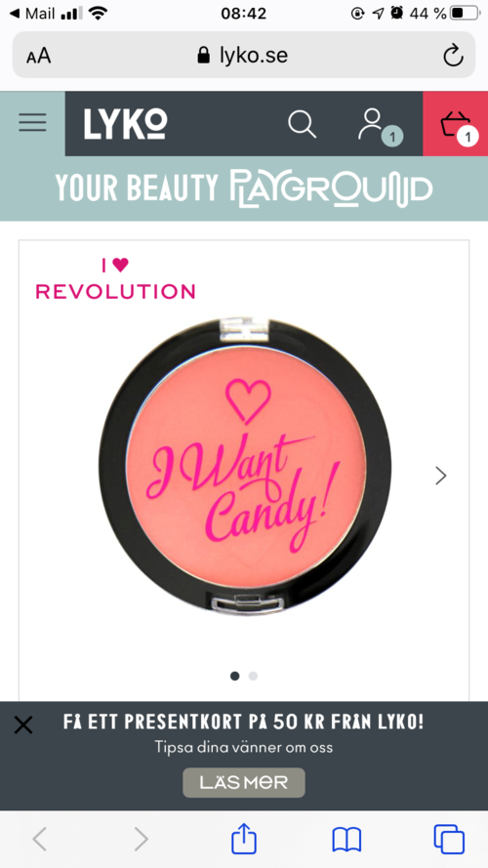
Task: Open the hamburger navigation menu
Action: coord(32,122)
